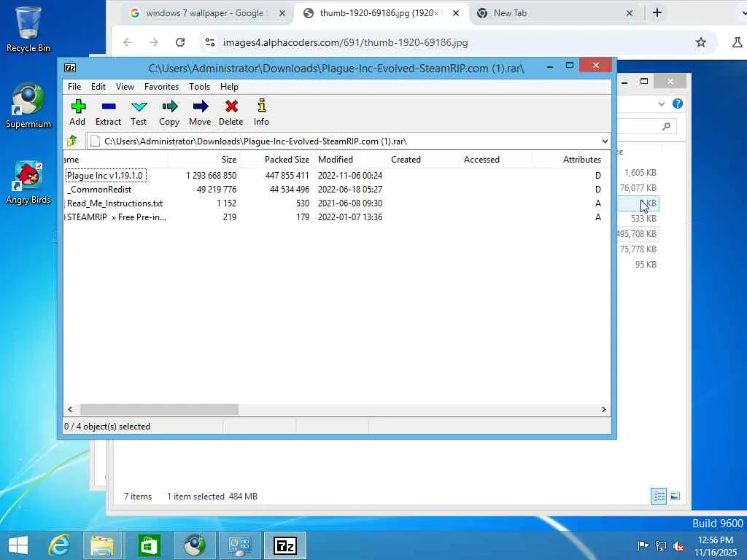Switch to 7-Zip taskbar button

point(285,545)
